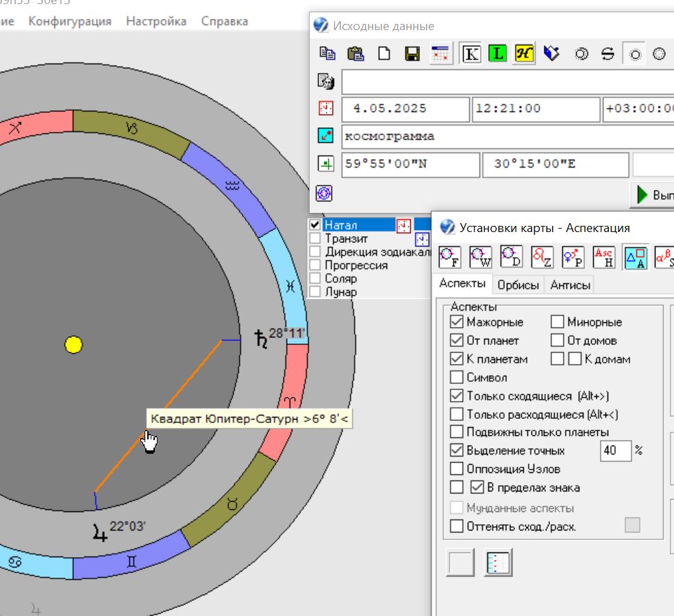
Task: Click the blank button beside the table icon
Action: tap(460, 563)
